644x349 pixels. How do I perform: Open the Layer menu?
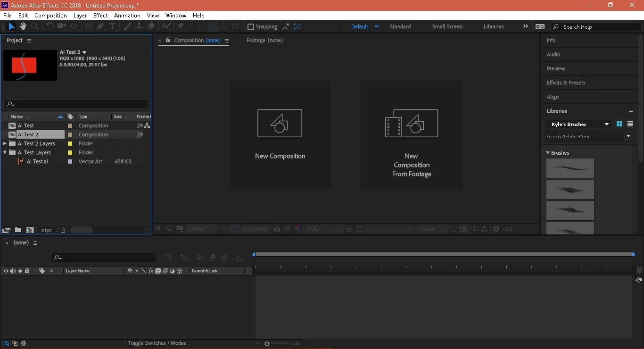tap(80, 16)
